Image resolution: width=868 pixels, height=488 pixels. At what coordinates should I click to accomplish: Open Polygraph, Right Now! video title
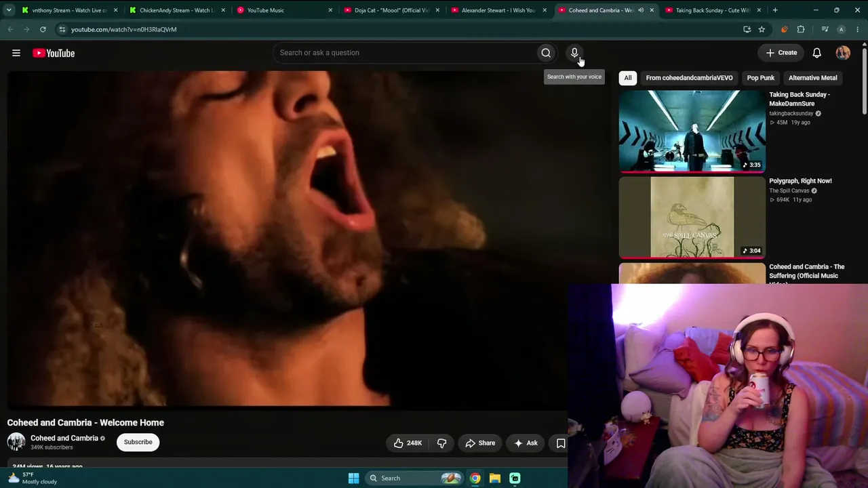(800, 181)
